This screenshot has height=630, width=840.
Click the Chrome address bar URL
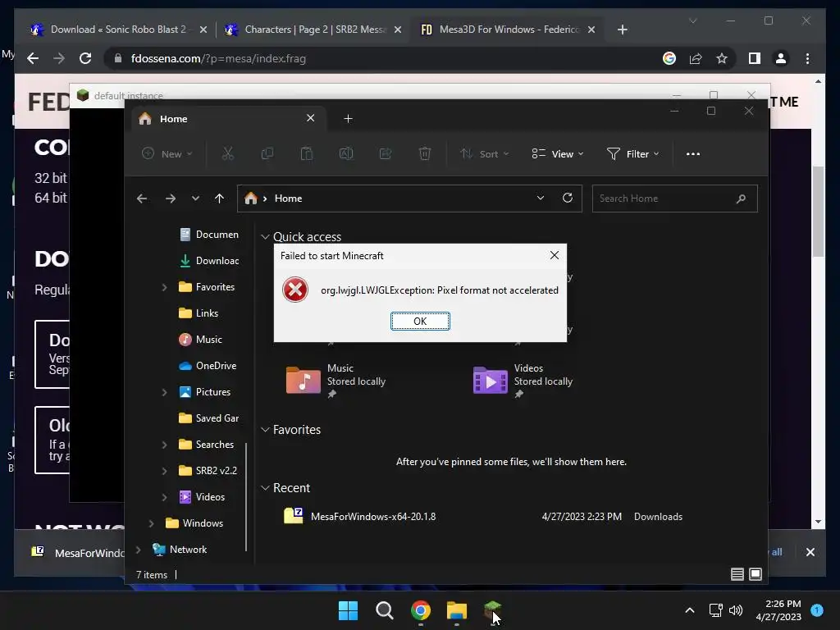click(x=218, y=58)
